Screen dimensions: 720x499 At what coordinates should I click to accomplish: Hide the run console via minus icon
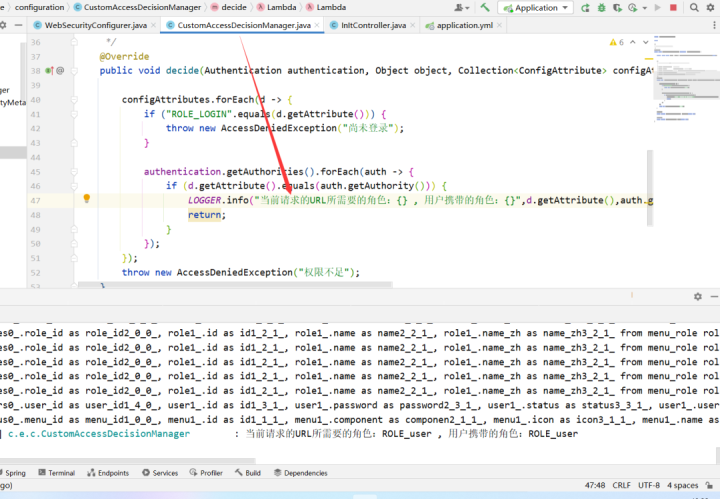(x=714, y=297)
